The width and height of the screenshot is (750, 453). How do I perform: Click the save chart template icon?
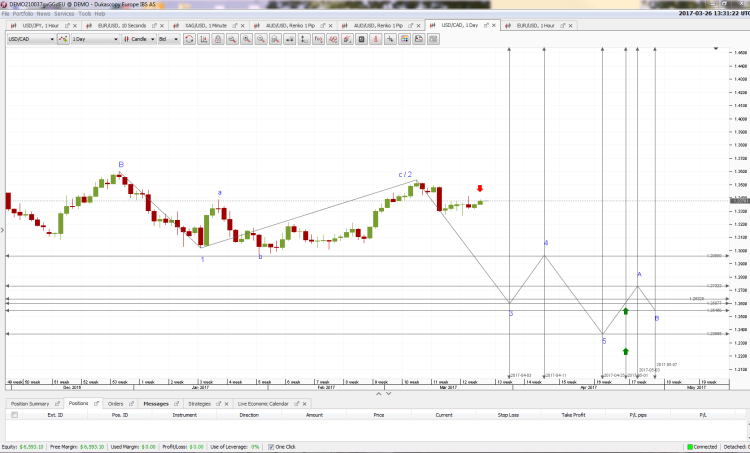[419, 39]
